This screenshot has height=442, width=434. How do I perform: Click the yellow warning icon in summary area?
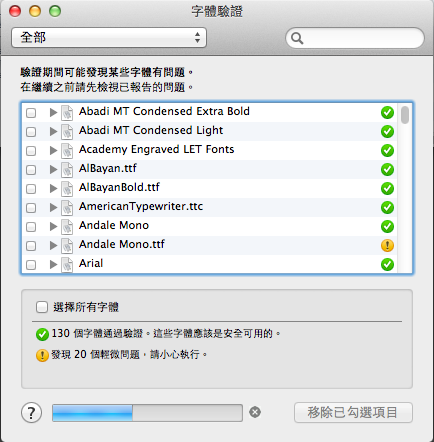coord(42,355)
